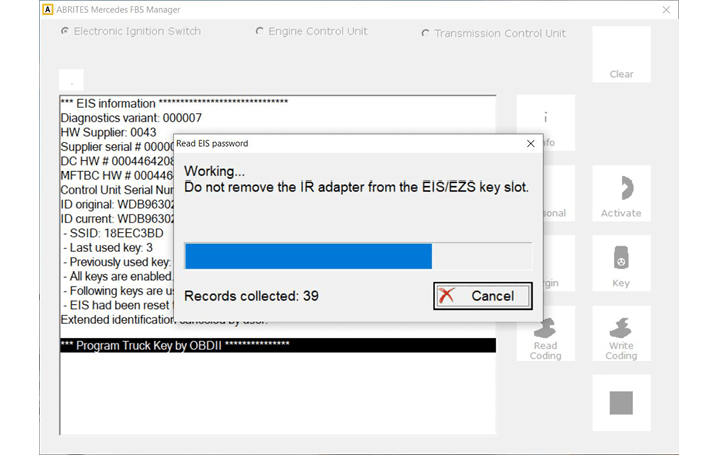Click the small dot button above log
This screenshot has height=455, width=719.
coord(71,80)
